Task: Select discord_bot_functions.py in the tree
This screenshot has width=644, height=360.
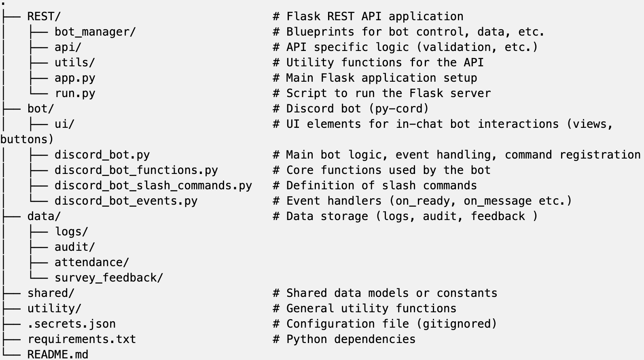Action: 136,170
